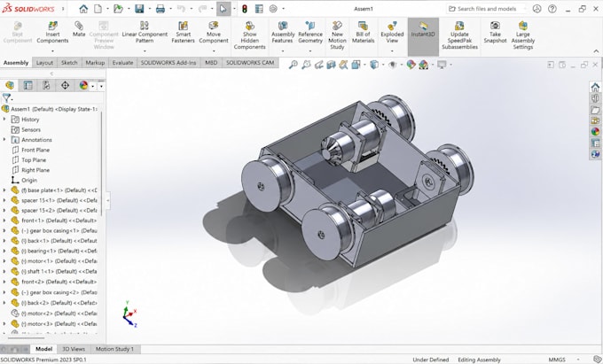Switch to the MBD tab
This screenshot has width=603, height=364.
(x=211, y=63)
